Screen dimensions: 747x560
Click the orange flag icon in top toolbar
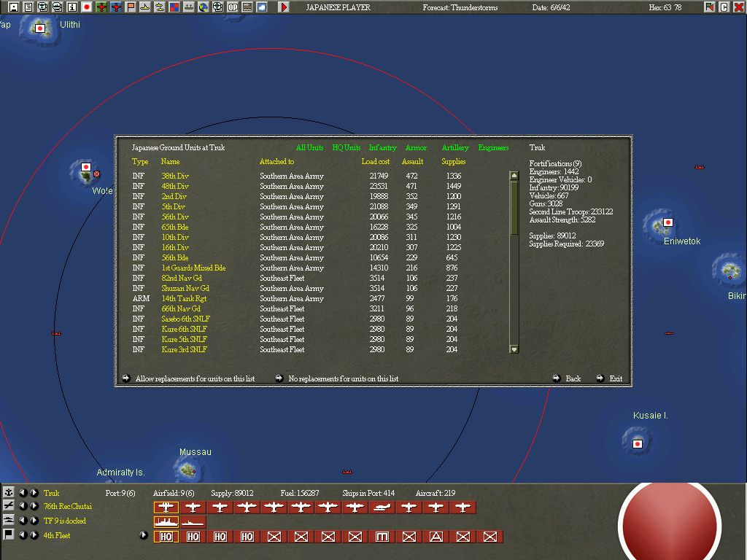click(x=131, y=7)
